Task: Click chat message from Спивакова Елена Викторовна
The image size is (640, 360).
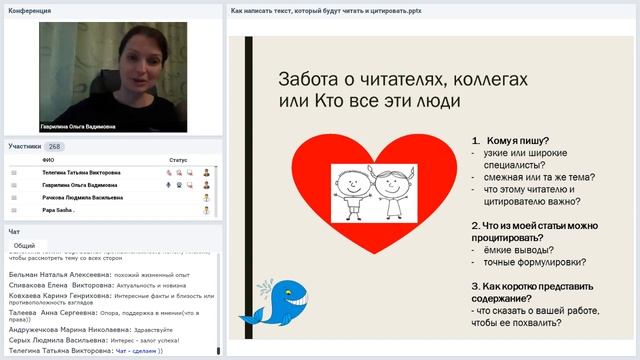Action: tap(97, 285)
